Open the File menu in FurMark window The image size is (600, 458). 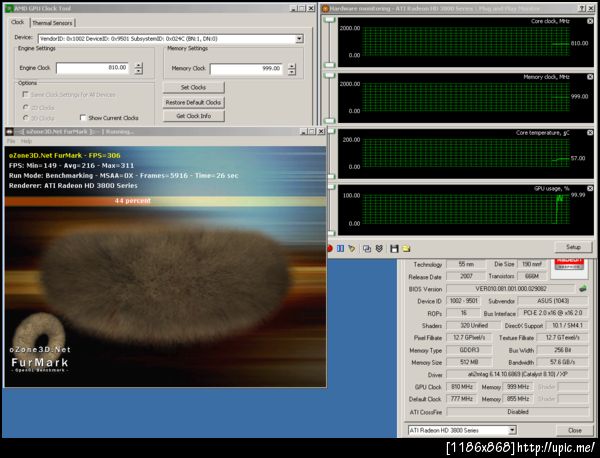(11, 141)
